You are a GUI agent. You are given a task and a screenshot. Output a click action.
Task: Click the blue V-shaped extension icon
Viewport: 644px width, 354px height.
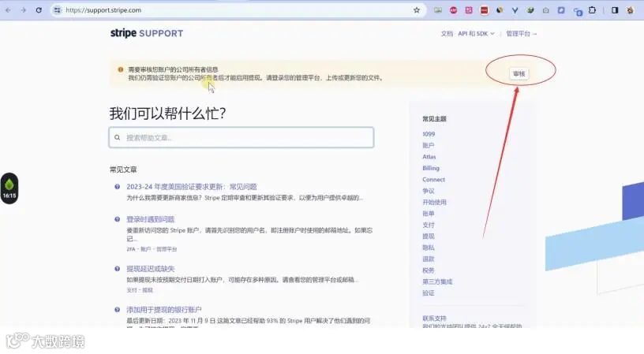[515, 10]
